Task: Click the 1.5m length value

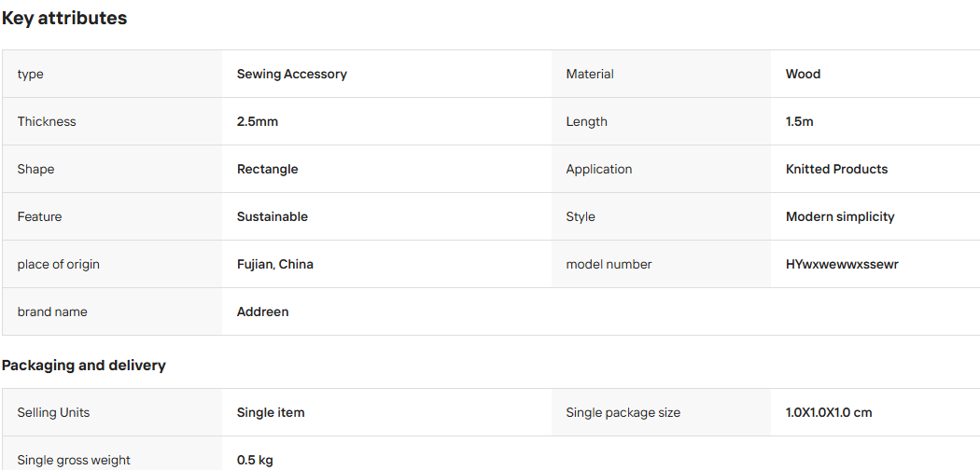Action: 799,121
